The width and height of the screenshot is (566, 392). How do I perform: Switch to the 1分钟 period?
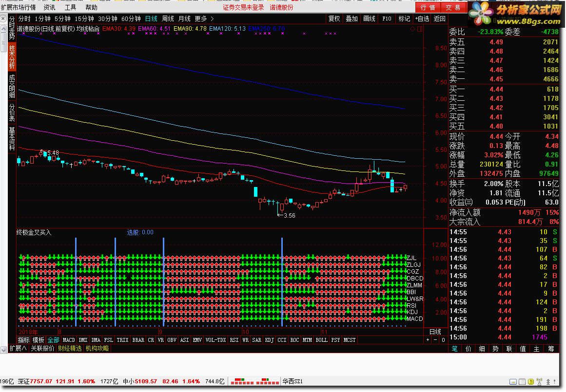(x=42, y=19)
